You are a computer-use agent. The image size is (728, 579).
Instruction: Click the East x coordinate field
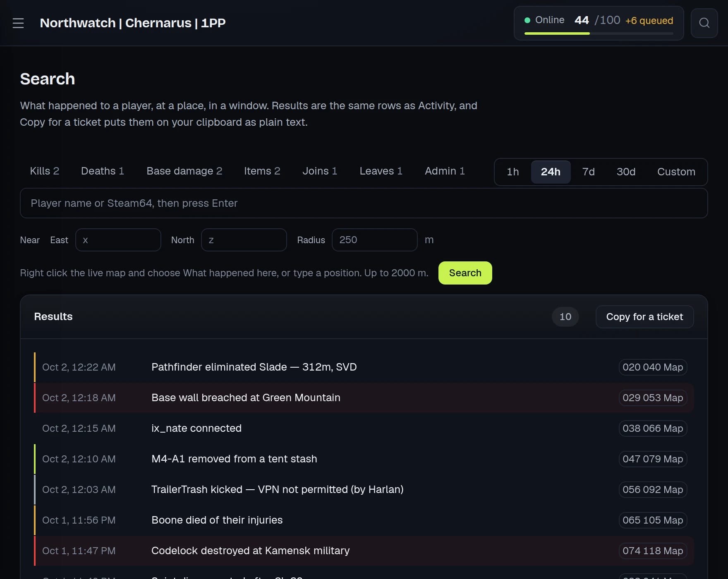[x=118, y=240]
